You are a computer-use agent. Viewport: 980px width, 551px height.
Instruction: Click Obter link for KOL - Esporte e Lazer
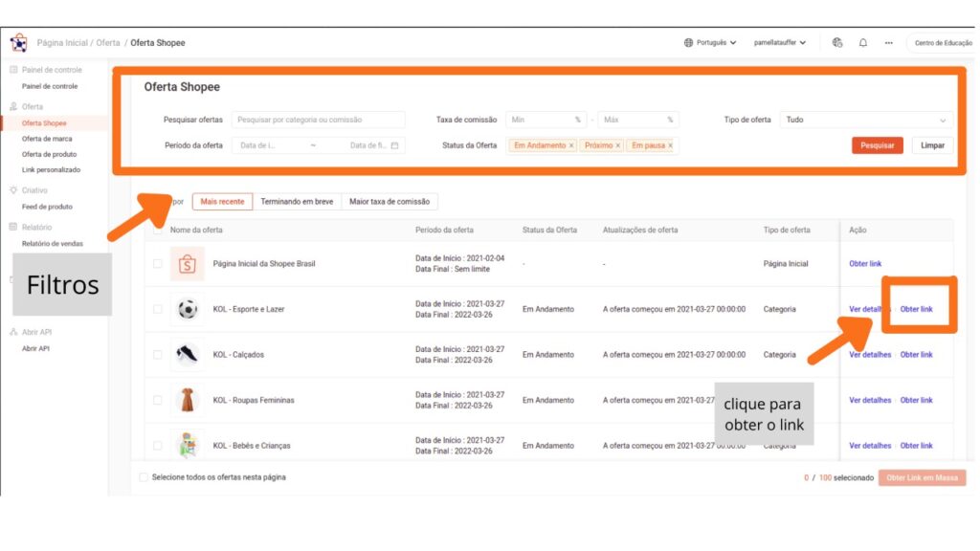click(x=916, y=309)
